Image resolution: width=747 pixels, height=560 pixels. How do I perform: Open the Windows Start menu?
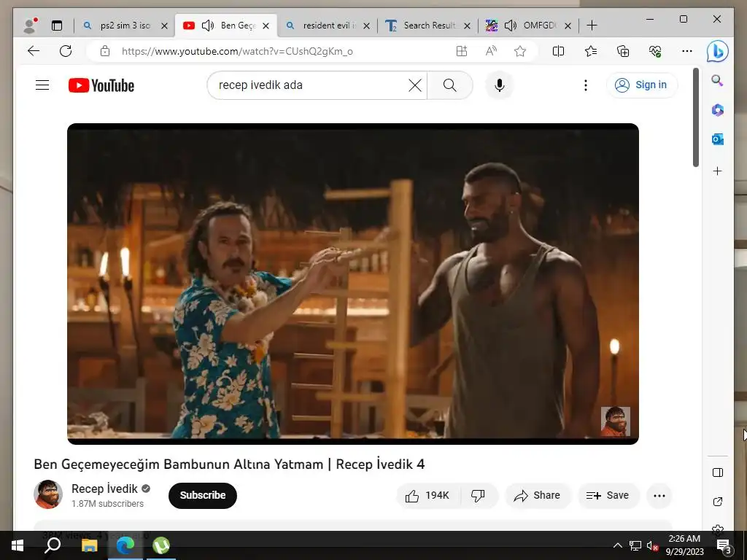click(18, 545)
